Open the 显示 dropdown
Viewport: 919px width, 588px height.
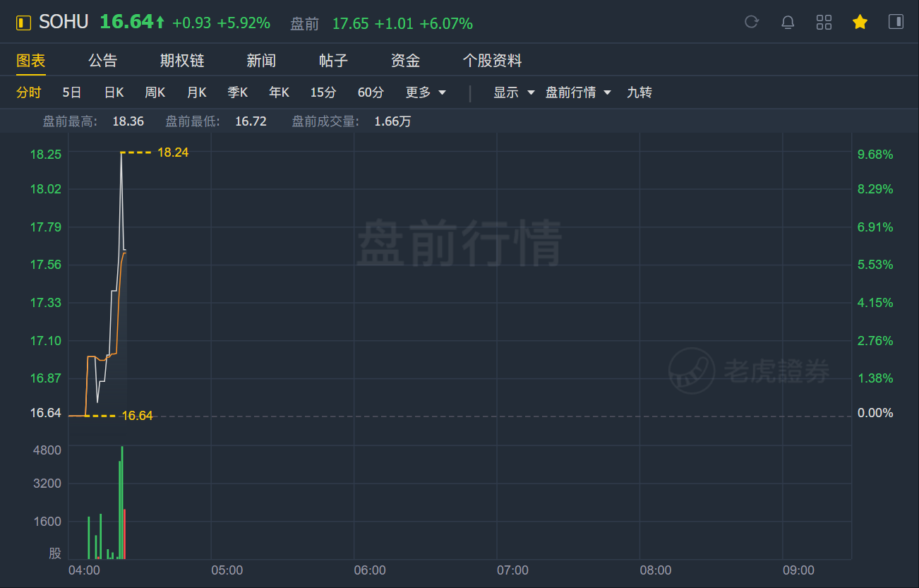pos(514,92)
